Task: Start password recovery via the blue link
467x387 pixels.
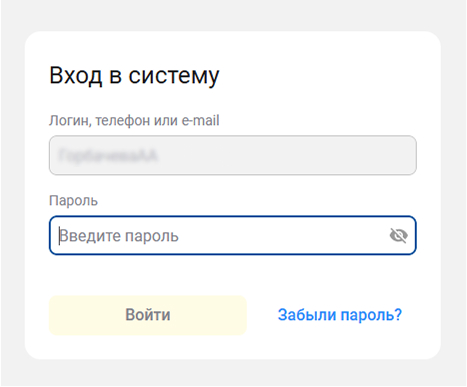Action: pyautogui.click(x=340, y=315)
